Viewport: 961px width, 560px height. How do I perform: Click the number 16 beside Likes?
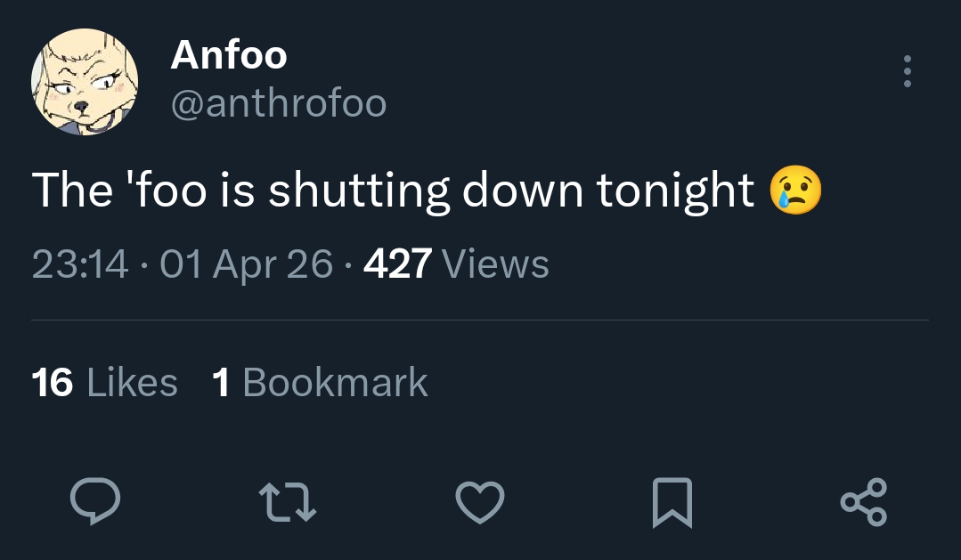click(53, 383)
